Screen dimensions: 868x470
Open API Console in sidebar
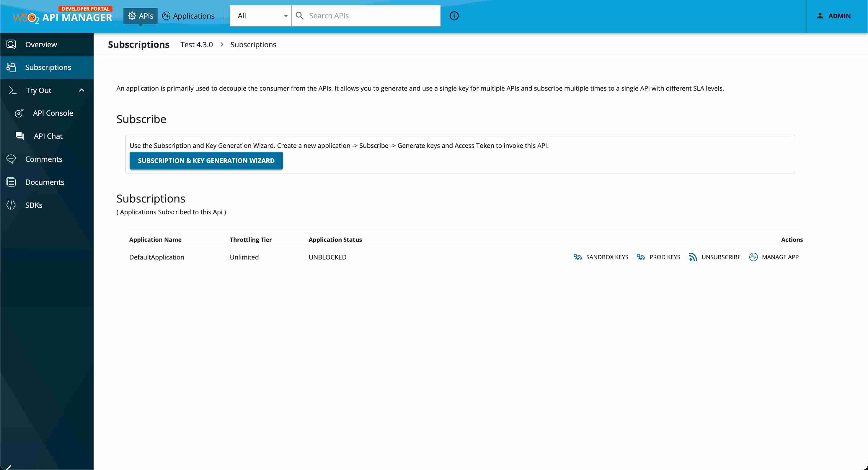53,113
